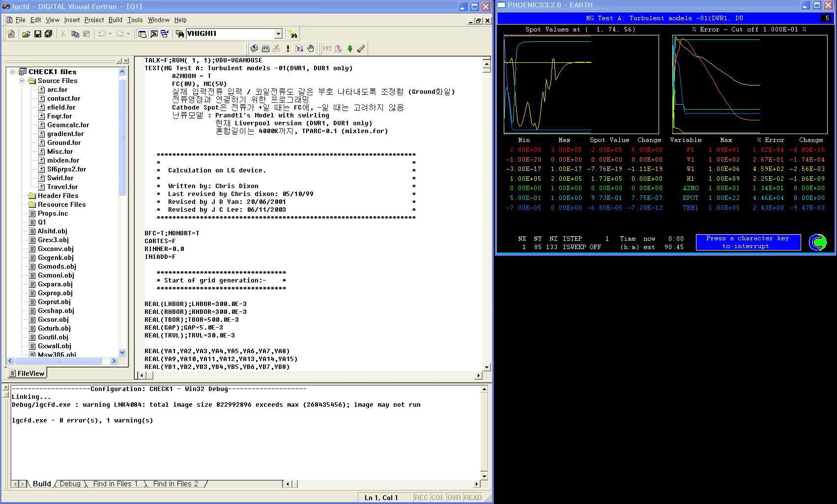This screenshot has height=504, width=837.
Task: Click the Undo arrow icon
Action: [102, 34]
